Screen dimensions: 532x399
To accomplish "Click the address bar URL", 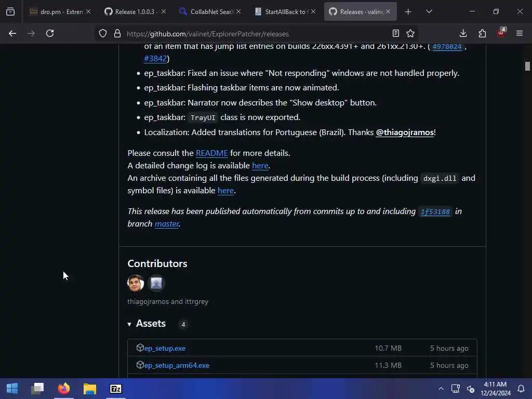I will point(208,34).
